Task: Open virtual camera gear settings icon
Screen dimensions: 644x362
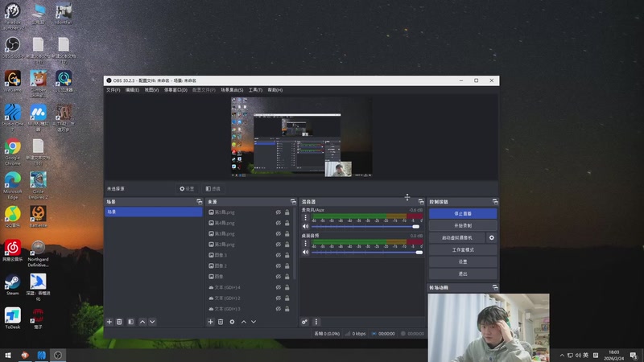Action: (492, 237)
